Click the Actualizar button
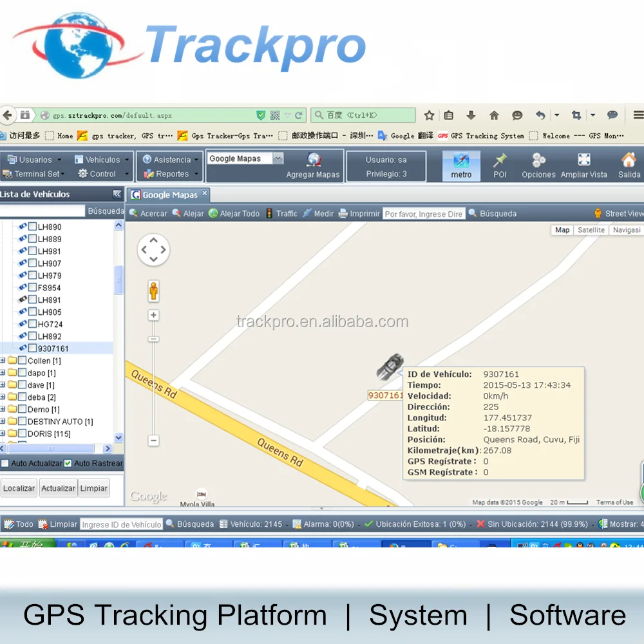Image resolution: width=644 pixels, height=644 pixels. click(x=58, y=488)
